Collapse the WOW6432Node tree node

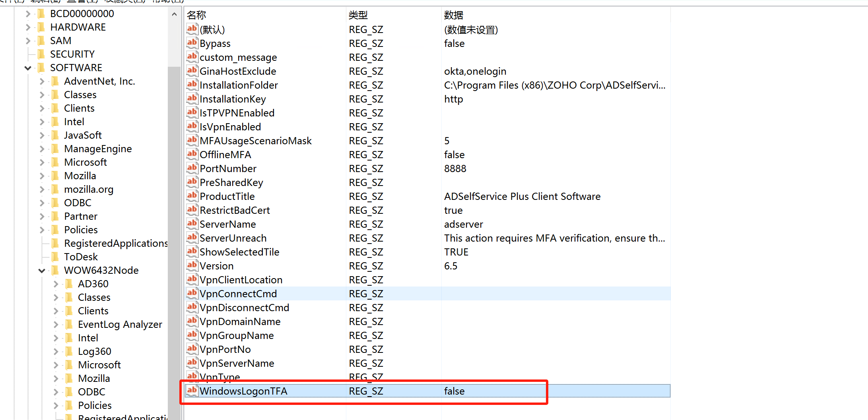(42, 271)
